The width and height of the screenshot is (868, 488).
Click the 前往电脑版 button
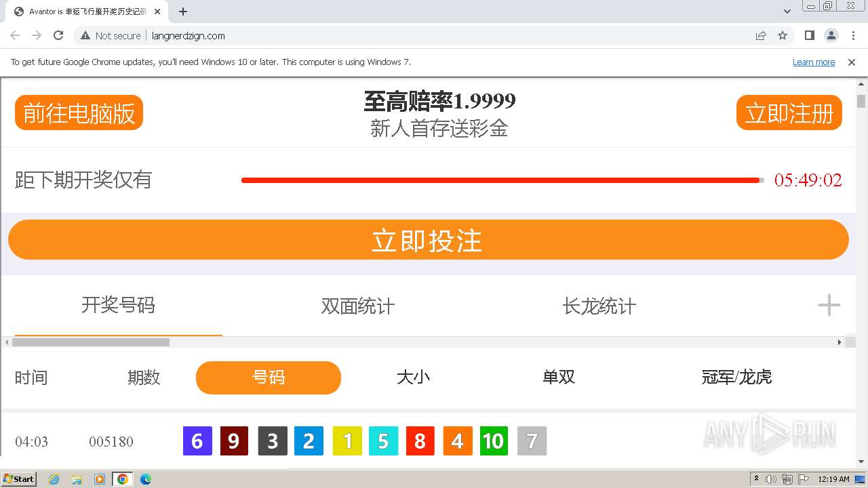79,113
